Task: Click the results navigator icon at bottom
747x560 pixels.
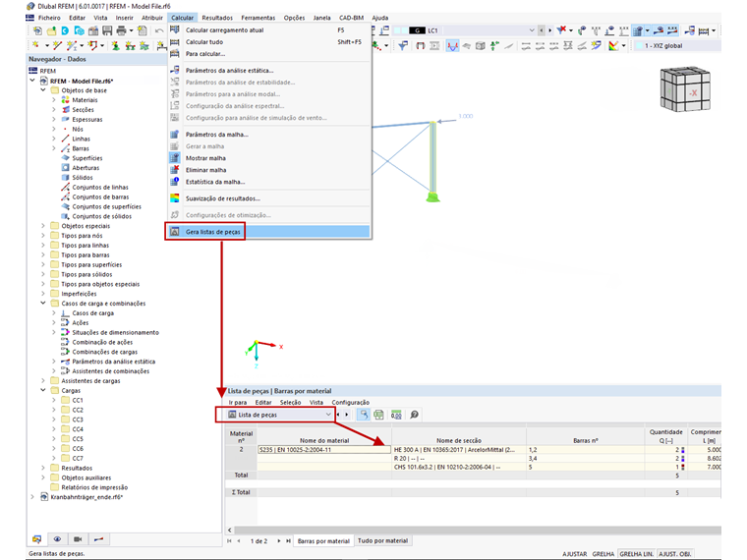Action: pos(98,539)
